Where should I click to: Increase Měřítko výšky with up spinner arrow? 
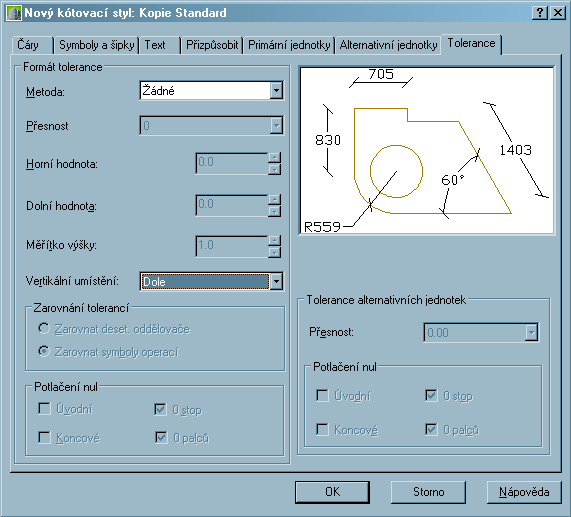point(275,240)
